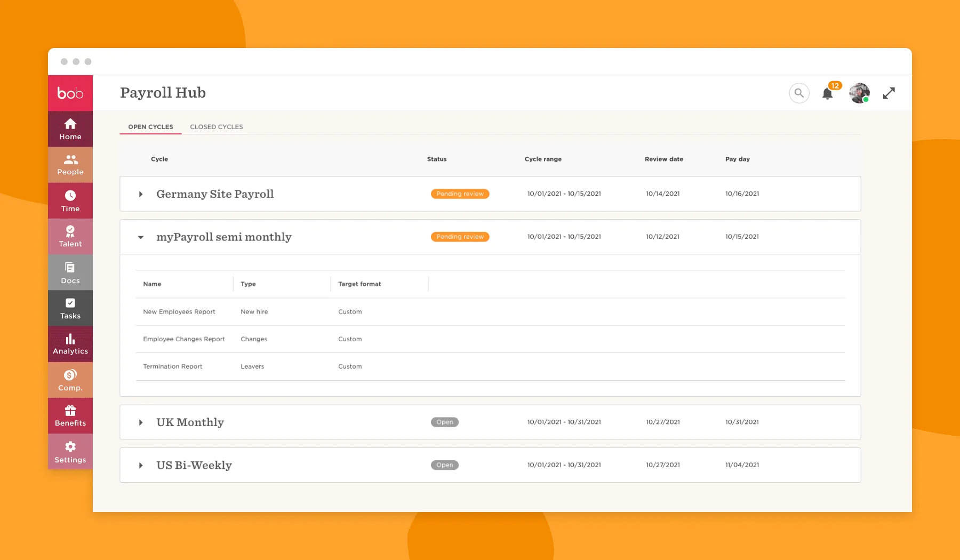Switch to the Closed Cycles tab
Image resolution: width=960 pixels, height=560 pixels.
(217, 127)
